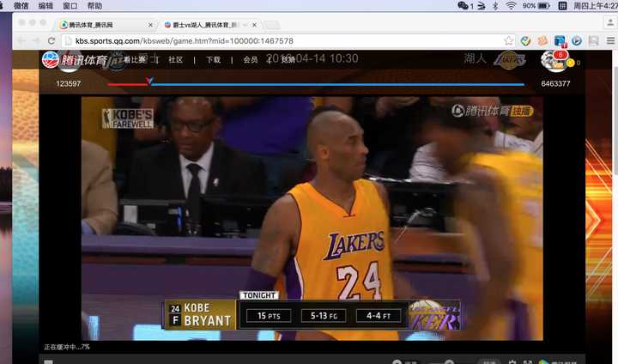The image size is (618, 364).
Task: Click the WeChat icon in the menu bar
Action: pos(464,6)
